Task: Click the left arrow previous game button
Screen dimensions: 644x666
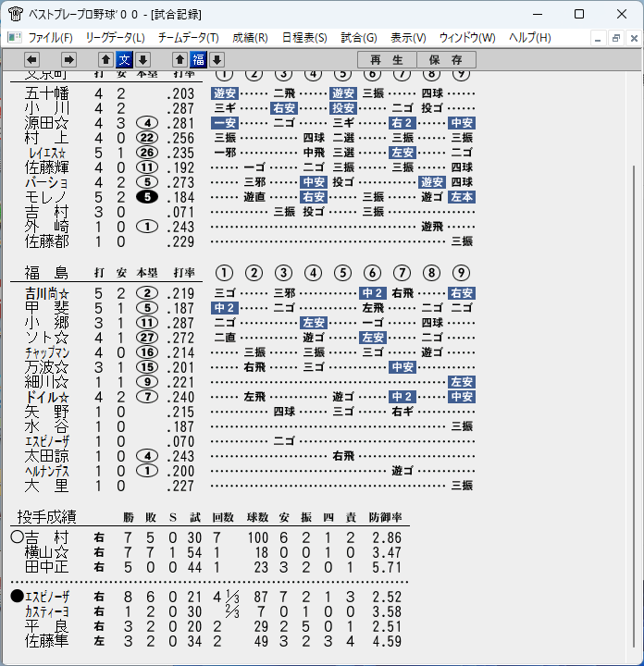Action: [x=31, y=60]
